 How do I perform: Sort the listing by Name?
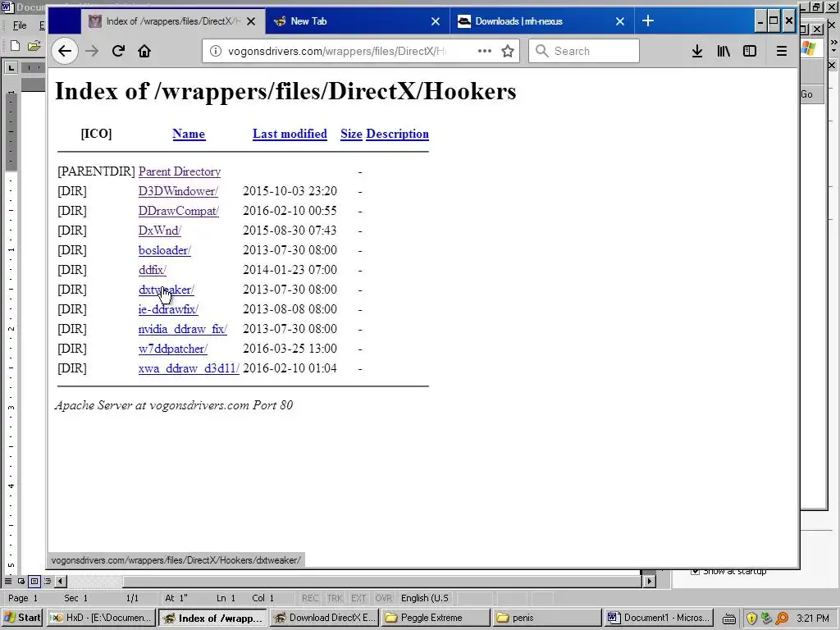coord(189,134)
